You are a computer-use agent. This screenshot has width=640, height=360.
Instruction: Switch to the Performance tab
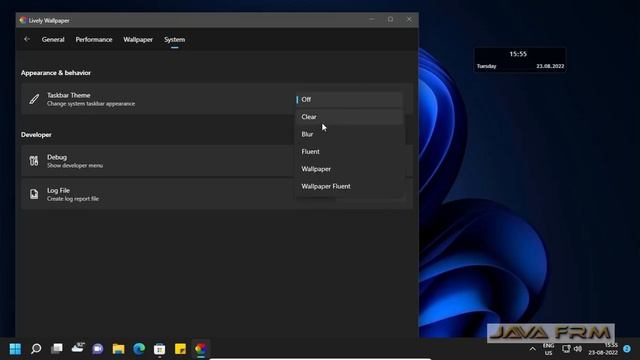(94, 40)
